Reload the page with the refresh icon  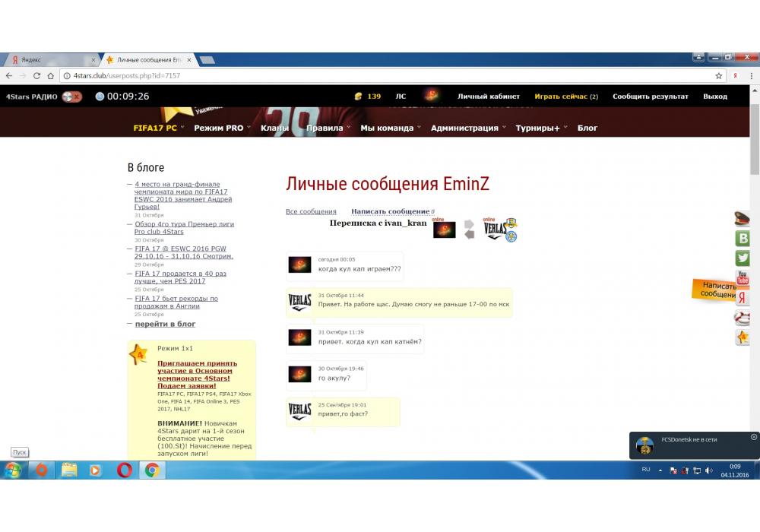point(36,76)
